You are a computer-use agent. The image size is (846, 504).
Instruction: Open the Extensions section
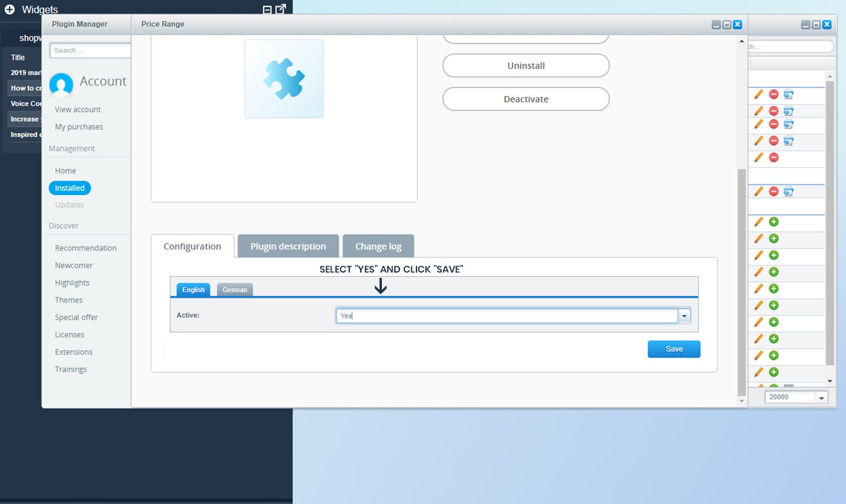point(73,352)
